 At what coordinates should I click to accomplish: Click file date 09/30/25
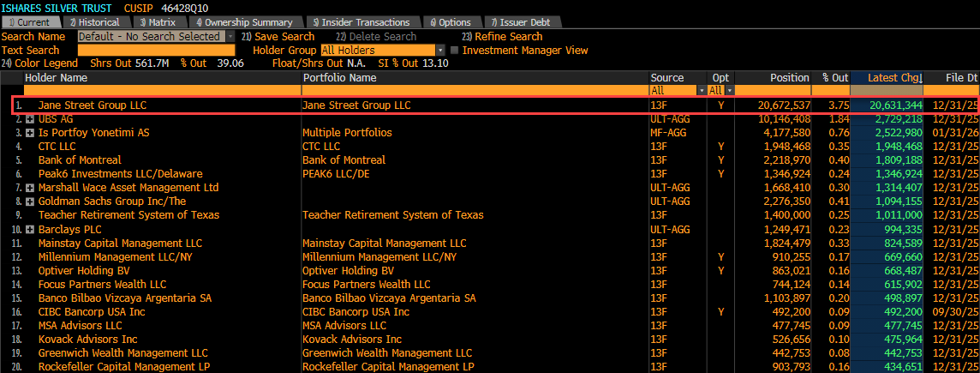(955, 311)
